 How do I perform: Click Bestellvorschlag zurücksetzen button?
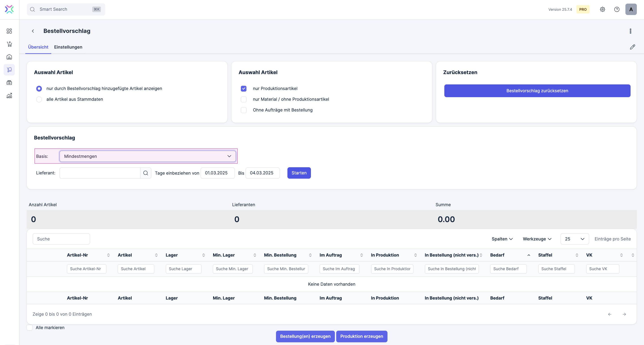pos(537,91)
